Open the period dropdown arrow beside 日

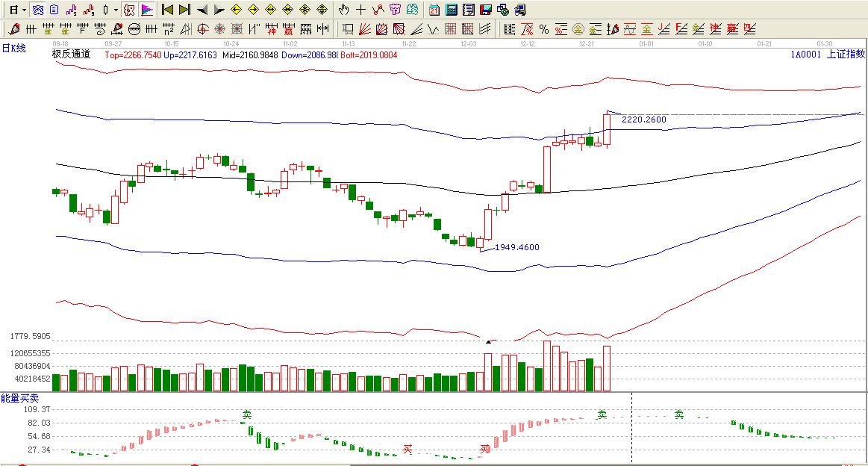pyautogui.click(x=24, y=10)
